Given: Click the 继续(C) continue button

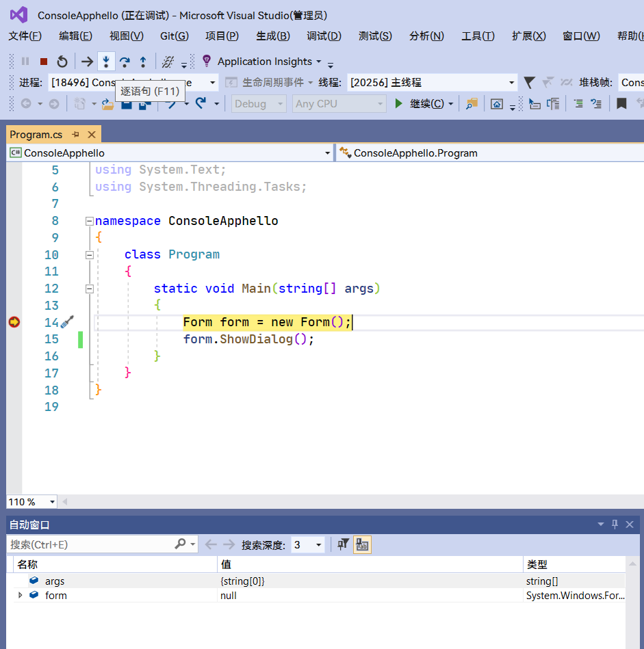Looking at the screenshot, I should (419, 103).
